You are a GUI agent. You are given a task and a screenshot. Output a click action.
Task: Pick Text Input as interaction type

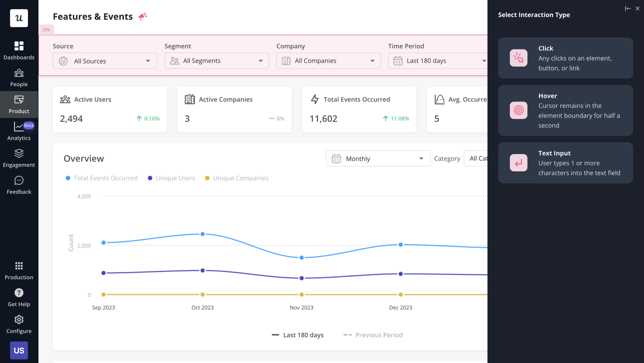(x=565, y=162)
